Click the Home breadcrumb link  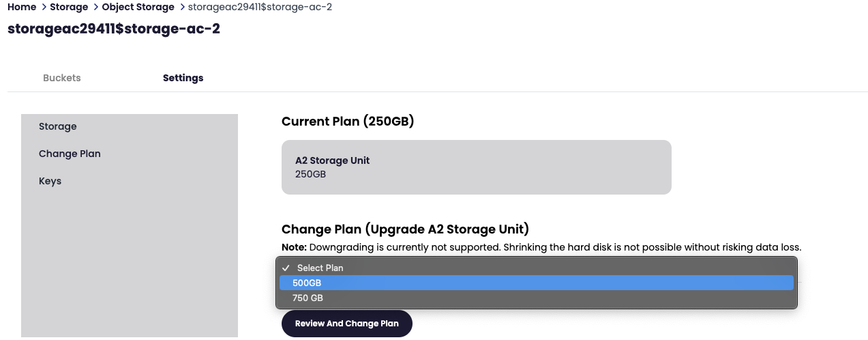(x=21, y=7)
